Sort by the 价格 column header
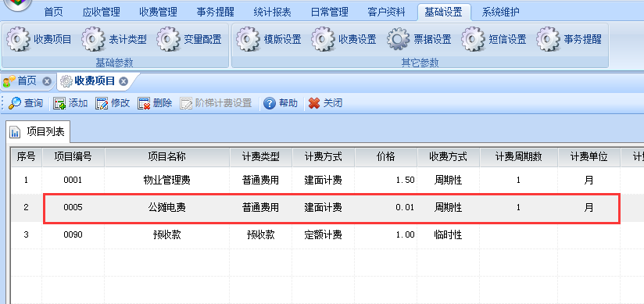644x304 pixels. [386, 157]
